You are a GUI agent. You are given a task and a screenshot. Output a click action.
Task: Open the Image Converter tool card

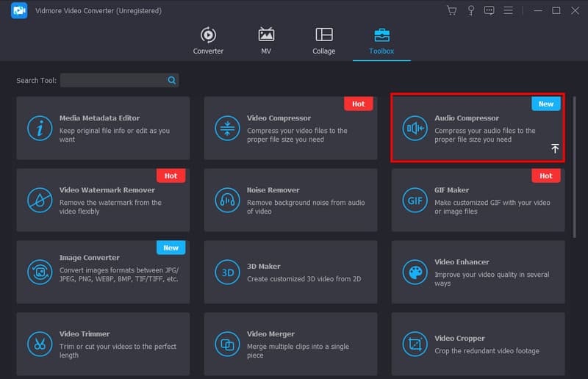click(103, 272)
